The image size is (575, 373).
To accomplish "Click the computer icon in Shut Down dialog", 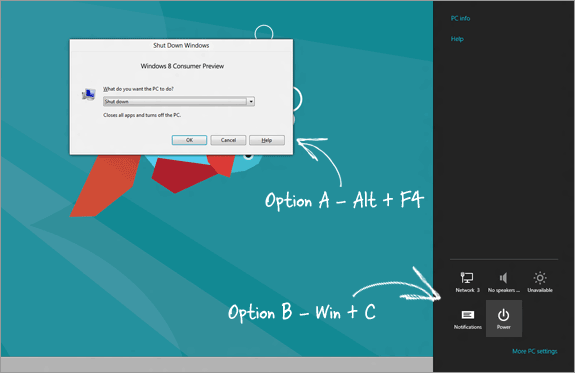I will tap(88, 95).
